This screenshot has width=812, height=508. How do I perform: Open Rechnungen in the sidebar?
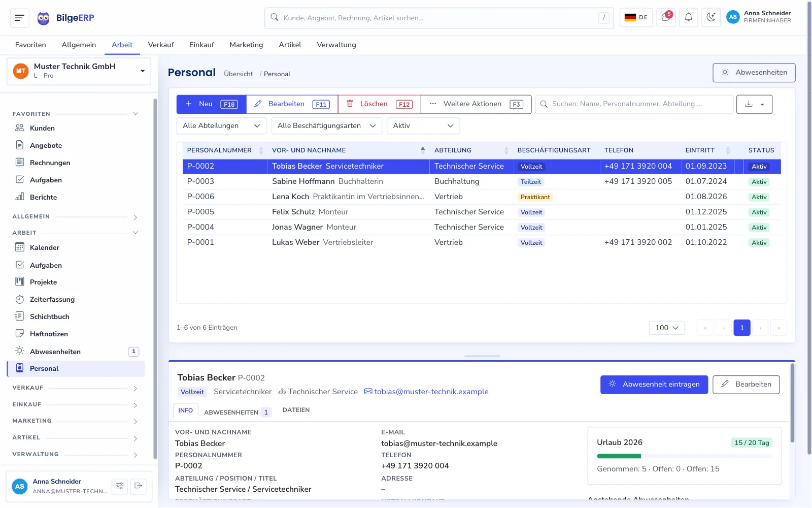coord(76,163)
